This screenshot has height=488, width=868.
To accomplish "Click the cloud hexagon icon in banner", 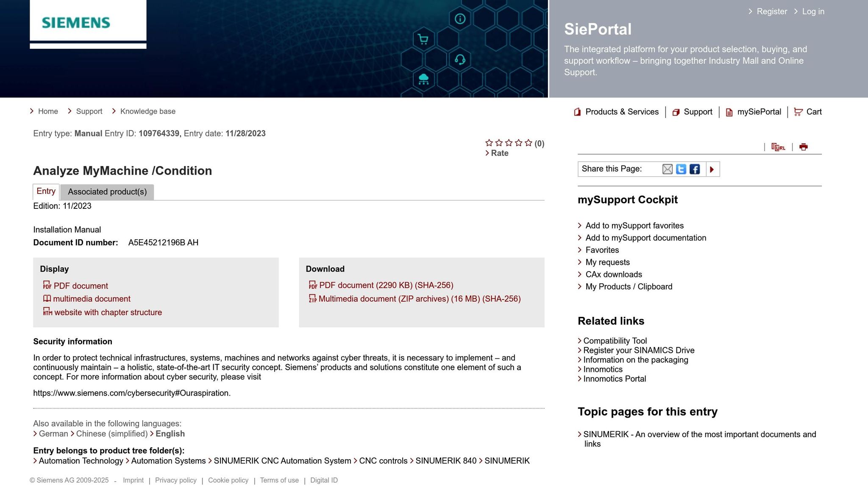I will 423,79.
